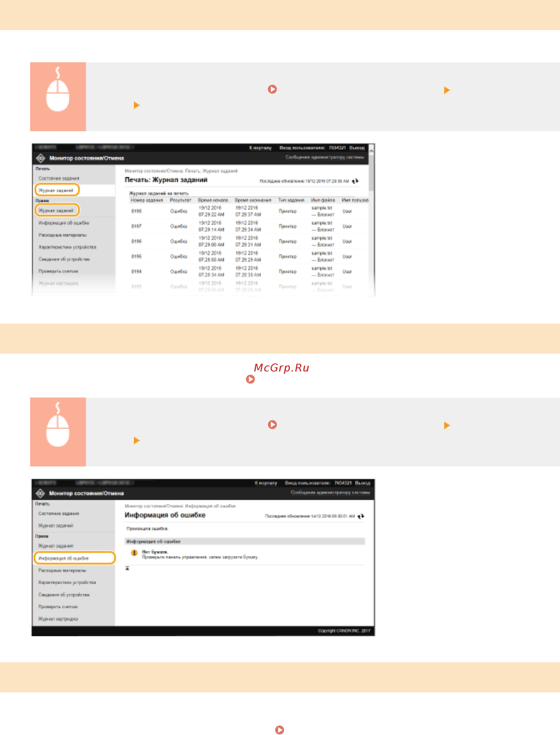560x735 pixels.
Task: Click the Canon logo icon beside the job log page title
Action: coord(41,158)
